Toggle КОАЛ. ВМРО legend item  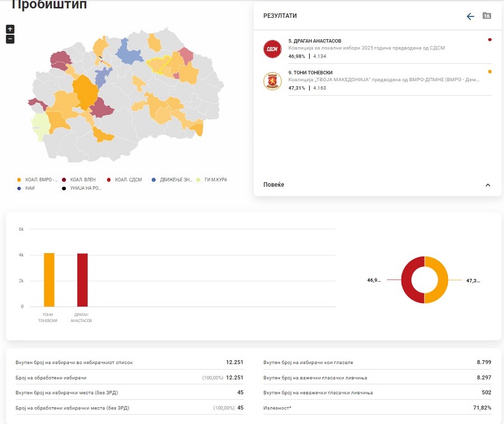(x=38, y=180)
